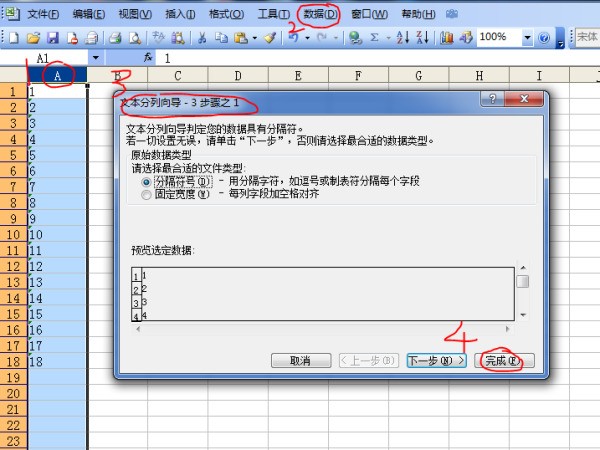Open the AutoSum functions dropdown arrow
Screen dimensions: 600x450
(388, 38)
